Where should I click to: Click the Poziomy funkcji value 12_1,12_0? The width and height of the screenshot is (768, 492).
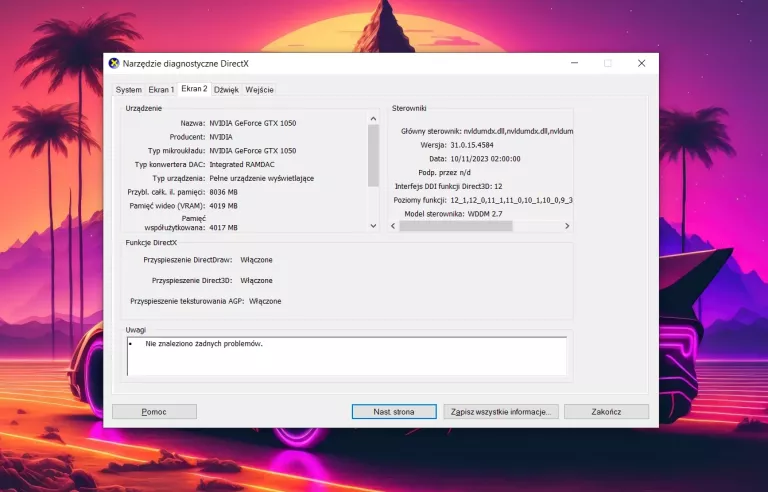512,200
